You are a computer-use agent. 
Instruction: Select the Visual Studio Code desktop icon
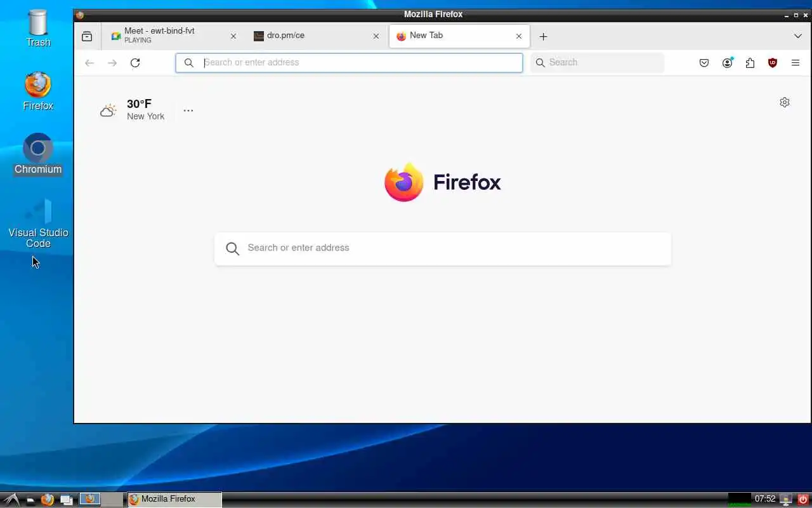click(38, 223)
